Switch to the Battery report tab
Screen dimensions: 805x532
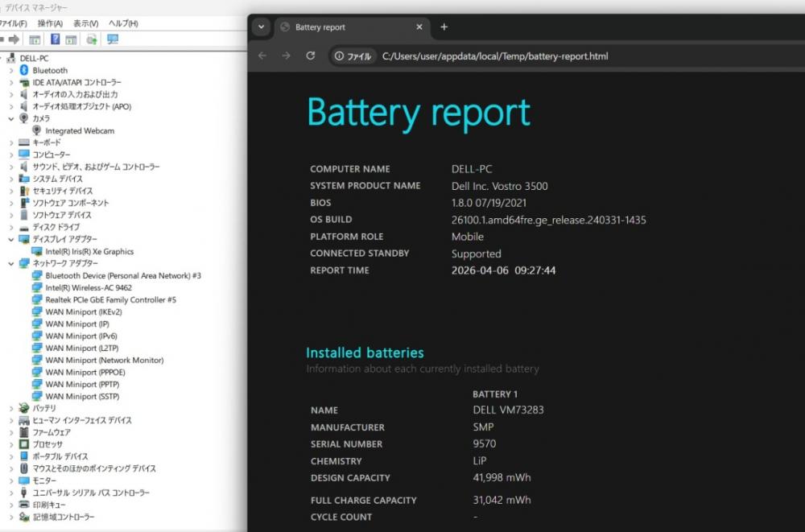click(x=346, y=27)
